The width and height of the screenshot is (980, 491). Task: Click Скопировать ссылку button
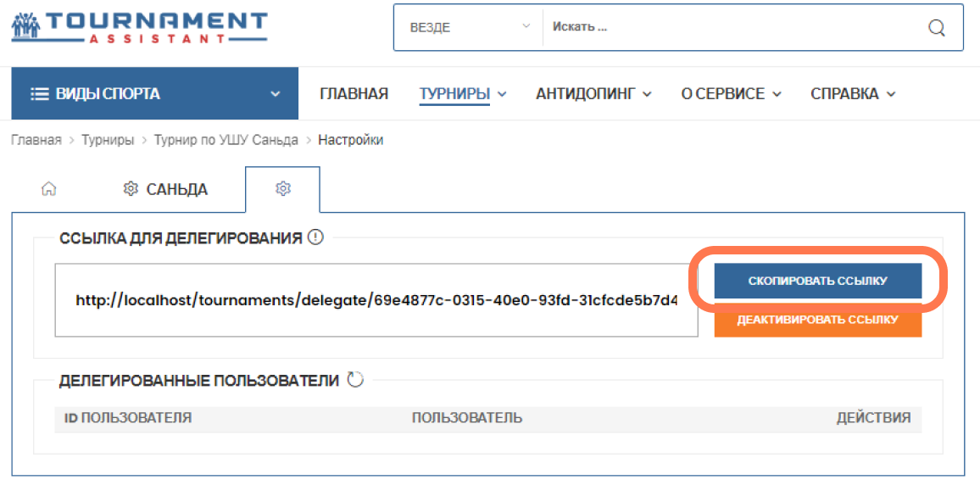coord(817,281)
